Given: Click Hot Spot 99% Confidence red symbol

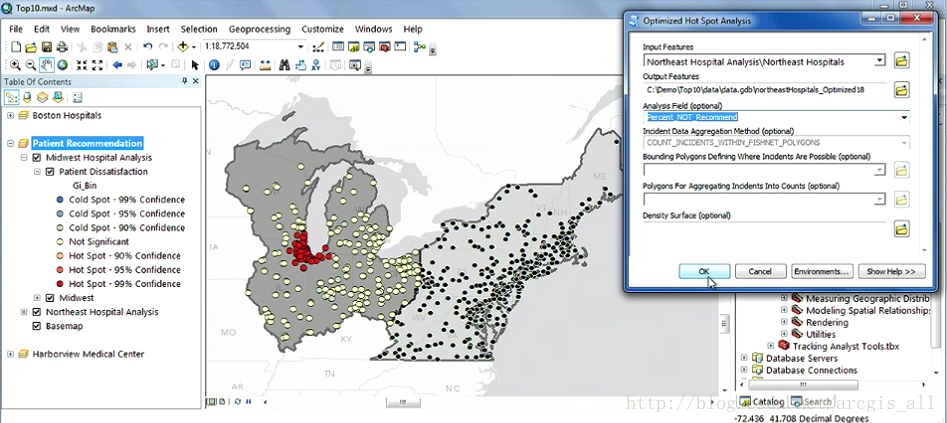Looking at the screenshot, I should point(62,284).
